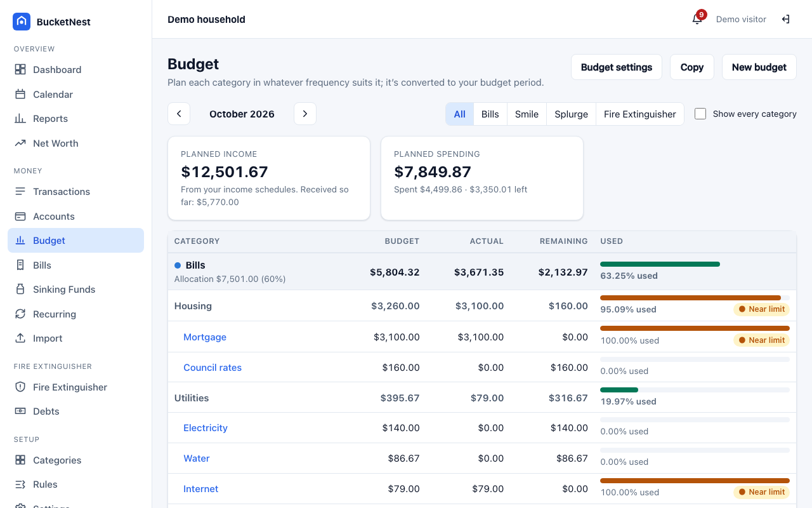Image resolution: width=812 pixels, height=508 pixels.
Task: Click the sign out icon
Action: pos(785,19)
